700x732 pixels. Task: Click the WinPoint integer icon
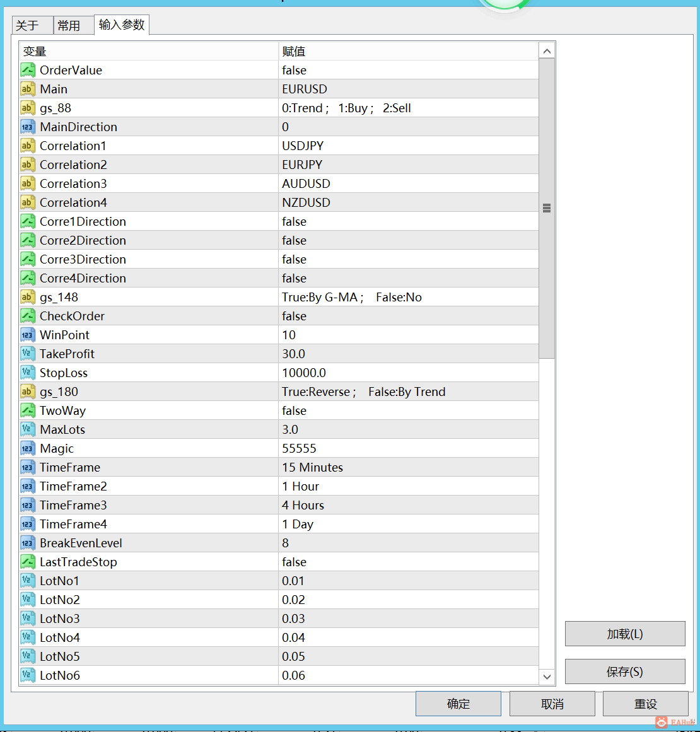[x=28, y=335]
